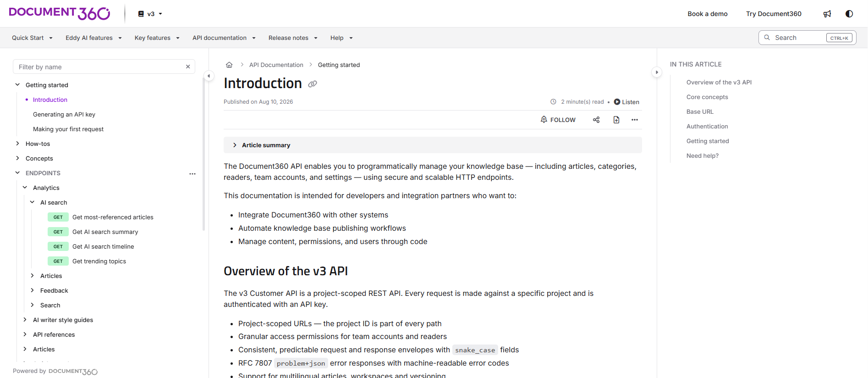The image size is (868, 378).
Task: Collapse the Getting started tree section
Action: click(17, 85)
